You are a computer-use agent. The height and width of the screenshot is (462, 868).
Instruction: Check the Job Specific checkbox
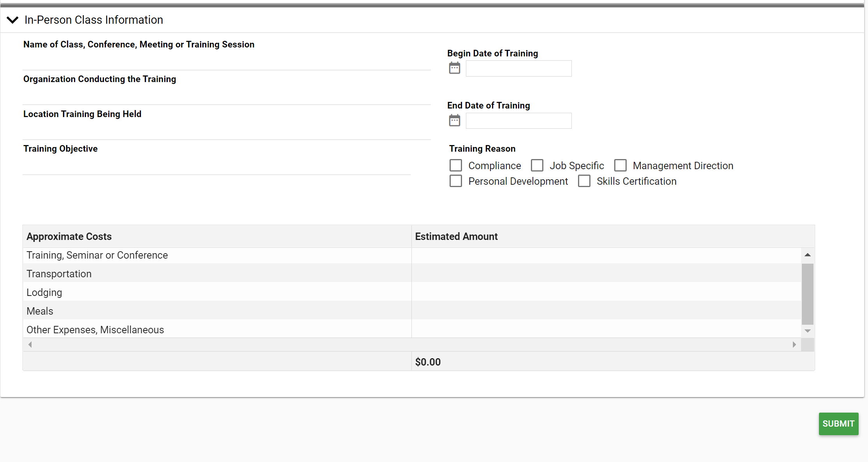pyautogui.click(x=537, y=165)
